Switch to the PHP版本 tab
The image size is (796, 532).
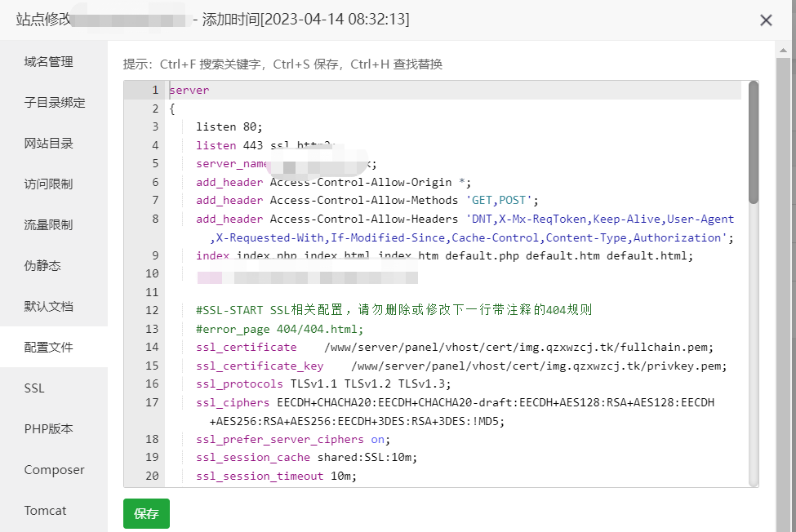[49, 429]
